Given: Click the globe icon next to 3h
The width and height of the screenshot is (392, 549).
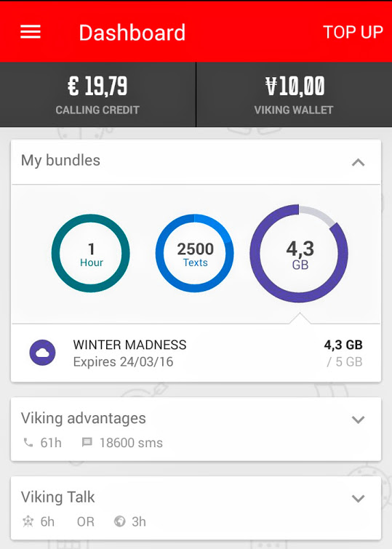Looking at the screenshot, I should [120, 521].
